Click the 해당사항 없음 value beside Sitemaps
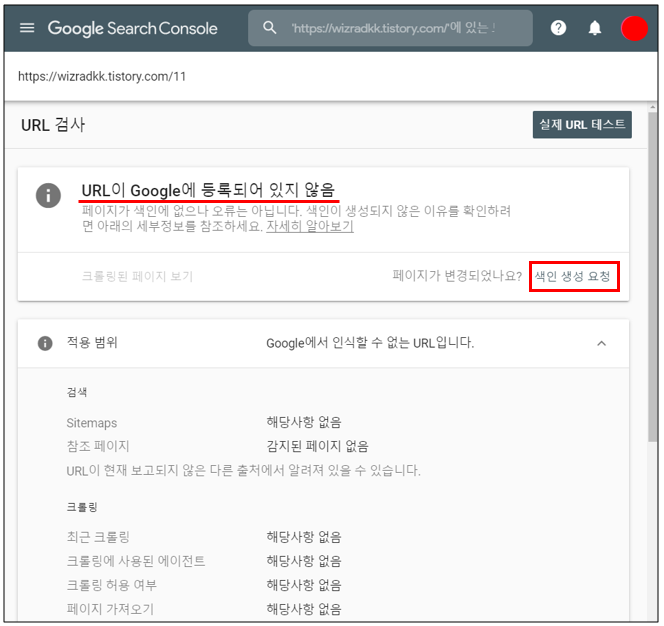 click(304, 422)
